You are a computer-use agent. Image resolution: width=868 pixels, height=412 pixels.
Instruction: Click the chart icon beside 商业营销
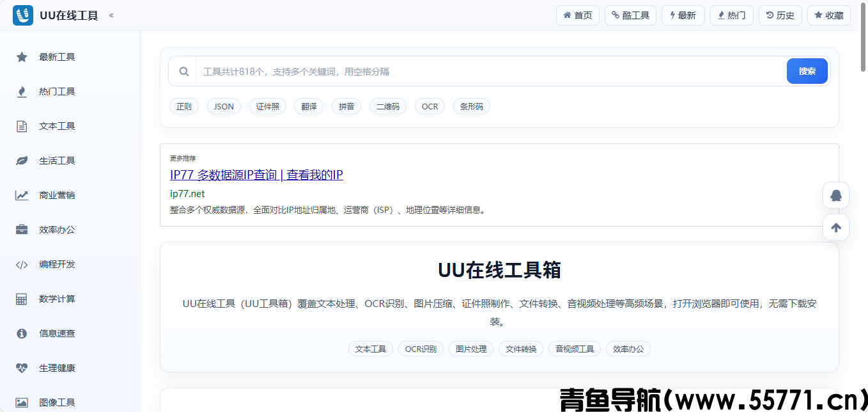click(x=22, y=195)
